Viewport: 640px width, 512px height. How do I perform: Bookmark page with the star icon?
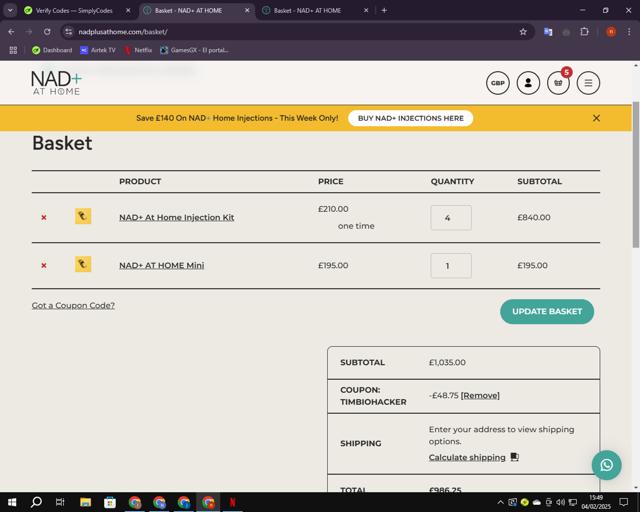tap(523, 31)
